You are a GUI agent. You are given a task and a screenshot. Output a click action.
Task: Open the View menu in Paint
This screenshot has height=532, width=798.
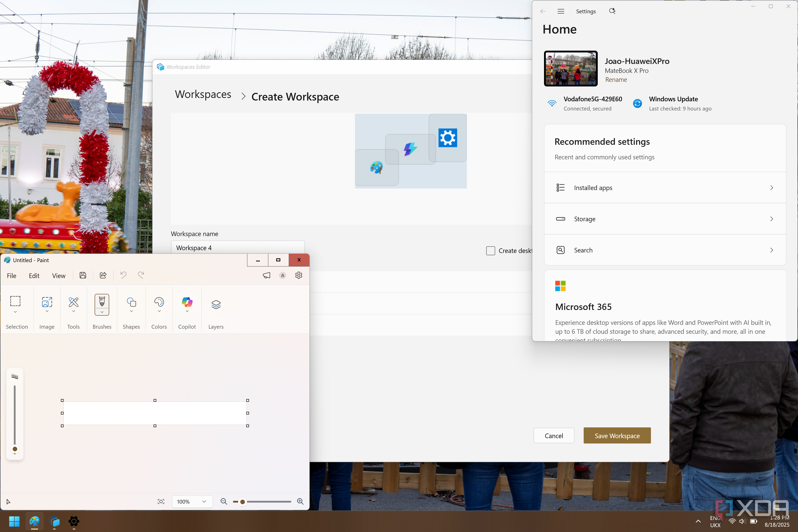59,275
